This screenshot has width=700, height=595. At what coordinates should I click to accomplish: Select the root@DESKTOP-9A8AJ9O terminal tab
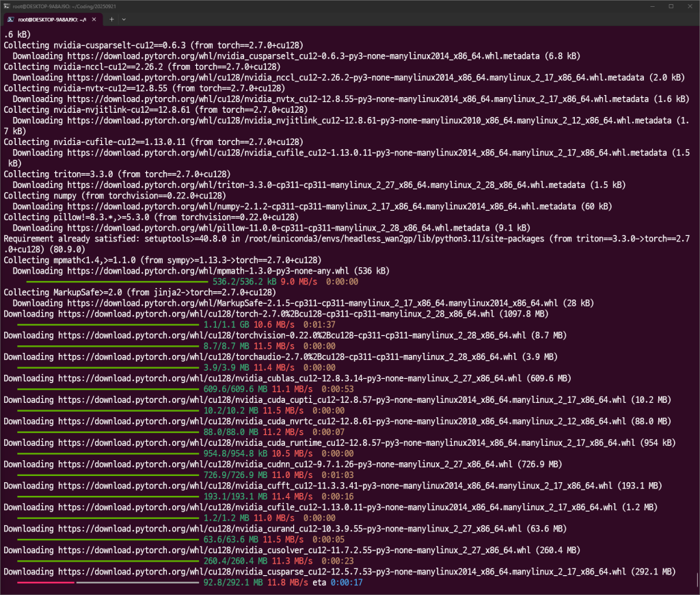[x=51, y=19]
